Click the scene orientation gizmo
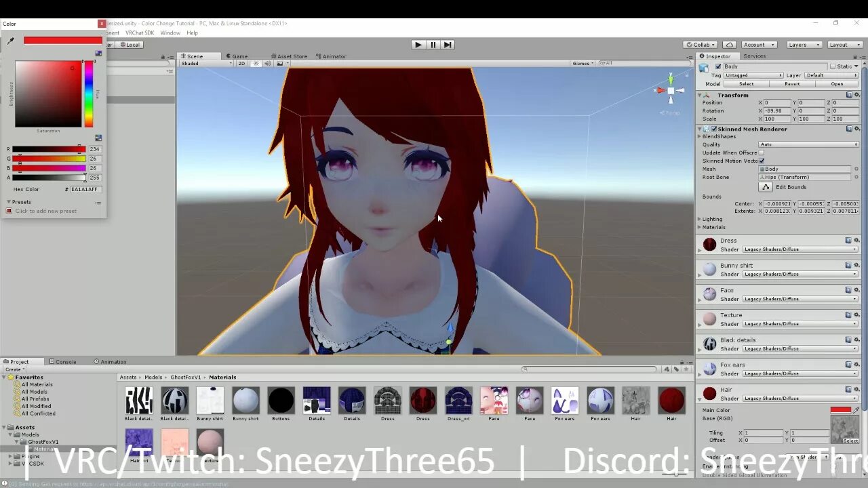Viewport: 868px width, 488px height. (x=670, y=91)
